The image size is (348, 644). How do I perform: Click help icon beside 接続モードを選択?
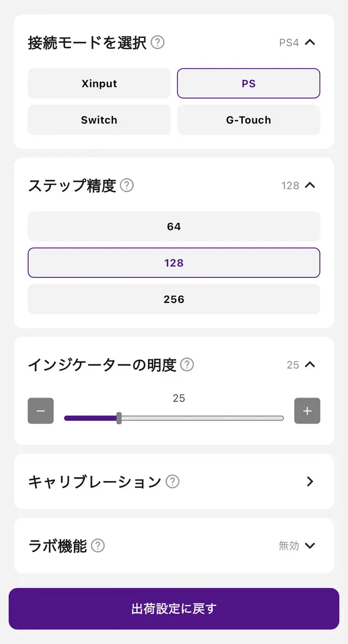pos(157,43)
